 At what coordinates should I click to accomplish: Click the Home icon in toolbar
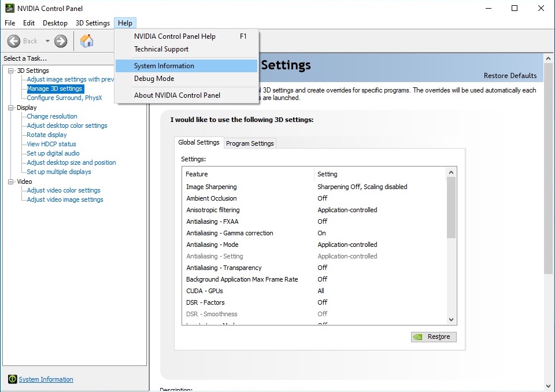click(87, 41)
